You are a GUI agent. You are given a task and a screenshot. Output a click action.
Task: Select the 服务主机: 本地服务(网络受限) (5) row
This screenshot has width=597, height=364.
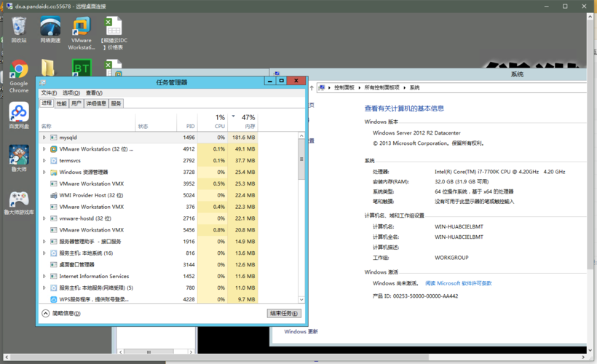pos(149,288)
